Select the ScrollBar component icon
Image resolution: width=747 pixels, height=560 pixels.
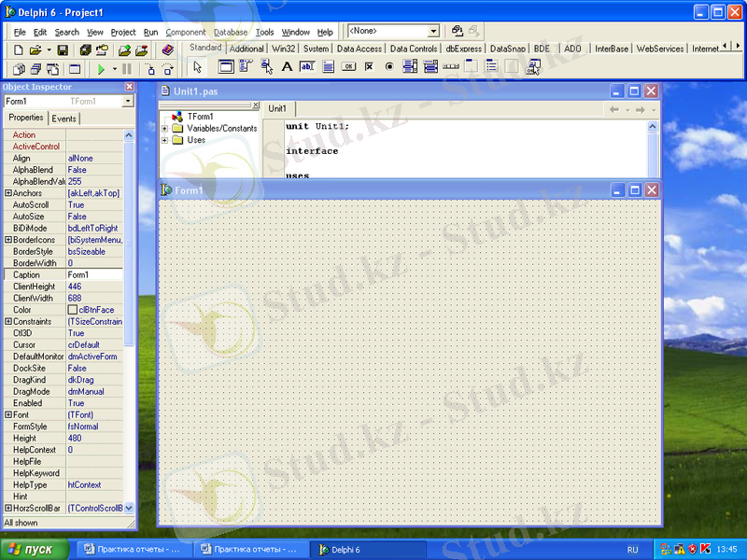click(x=451, y=66)
